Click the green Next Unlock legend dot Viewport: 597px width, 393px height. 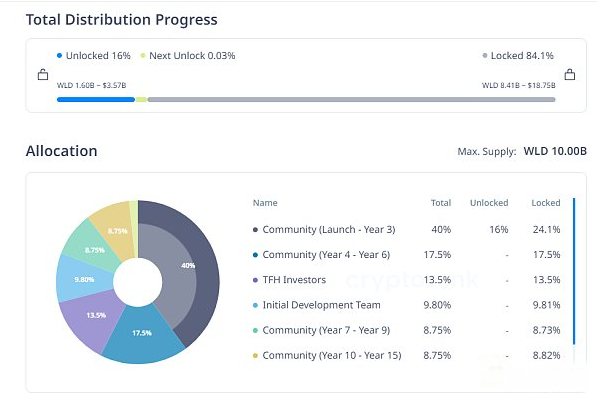tap(143, 56)
